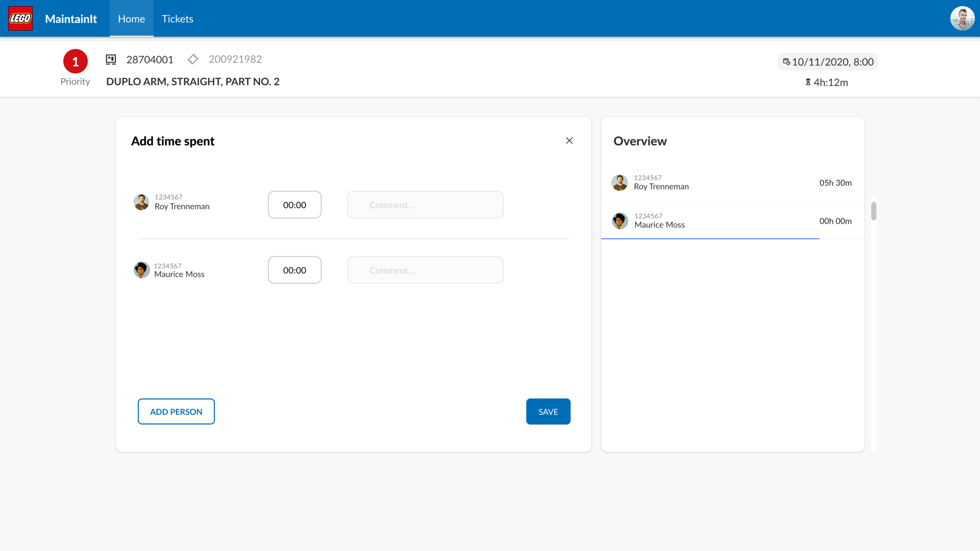The width and height of the screenshot is (980, 551).
Task: Click the Priority label under the badge
Action: point(75,82)
